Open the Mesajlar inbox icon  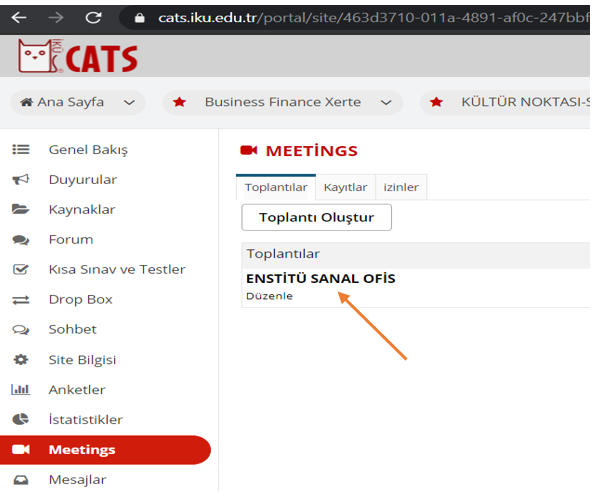click(21, 480)
